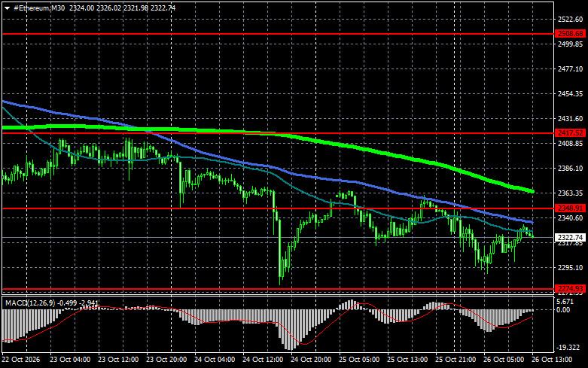588x368 pixels.
Task: Select the #Ethereum,M30 chart title text
Action: (x=39, y=8)
